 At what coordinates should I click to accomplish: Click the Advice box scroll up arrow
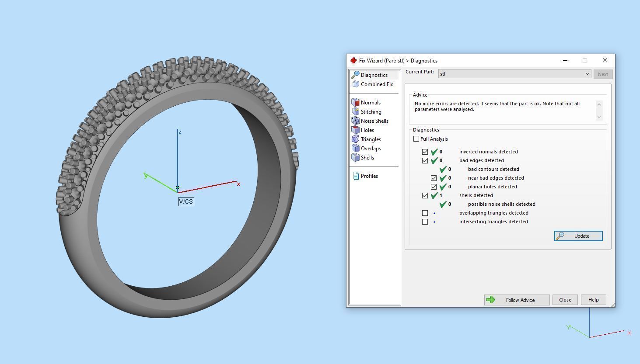pyautogui.click(x=599, y=104)
